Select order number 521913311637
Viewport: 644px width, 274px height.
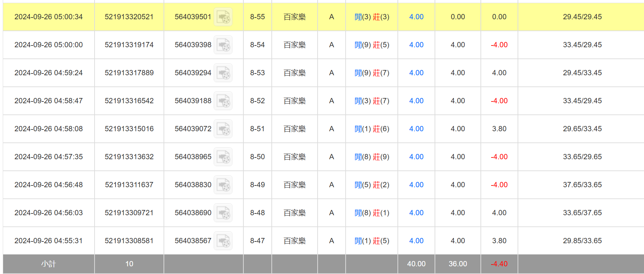129,185
